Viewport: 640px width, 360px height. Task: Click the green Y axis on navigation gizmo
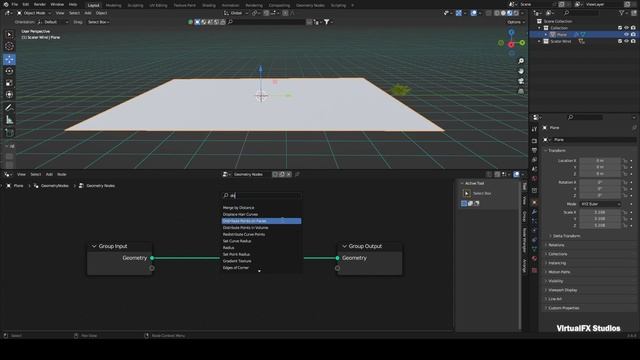(x=522, y=42)
